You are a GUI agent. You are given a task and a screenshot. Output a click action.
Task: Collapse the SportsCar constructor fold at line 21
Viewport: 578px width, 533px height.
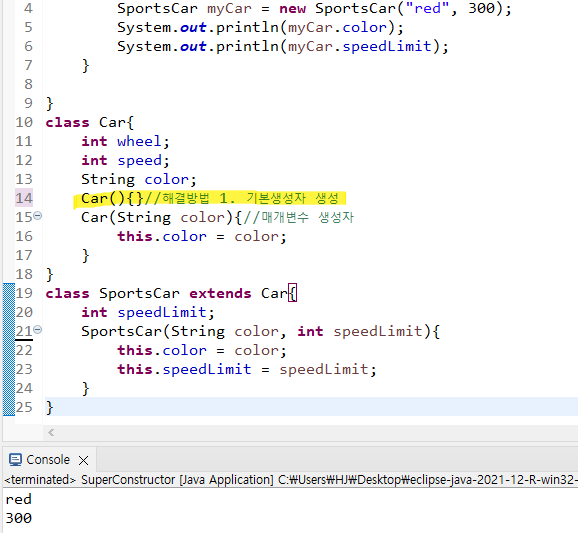(x=38, y=329)
